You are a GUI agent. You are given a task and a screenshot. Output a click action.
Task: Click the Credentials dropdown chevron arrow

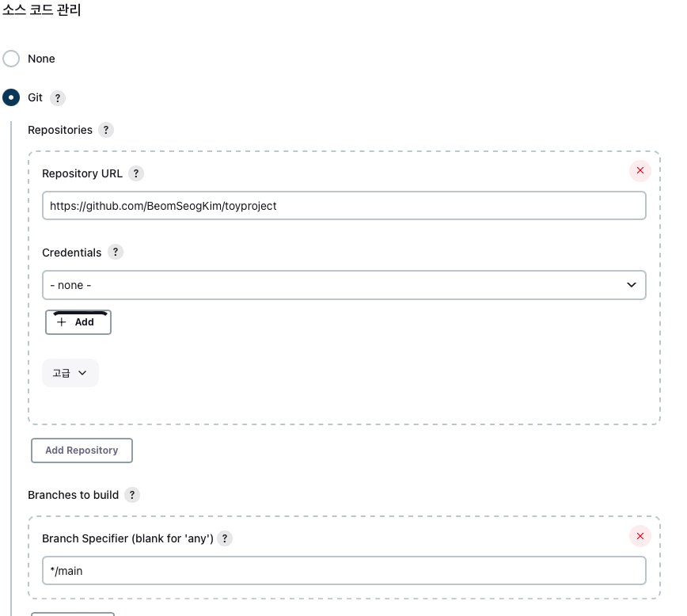[x=632, y=285]
